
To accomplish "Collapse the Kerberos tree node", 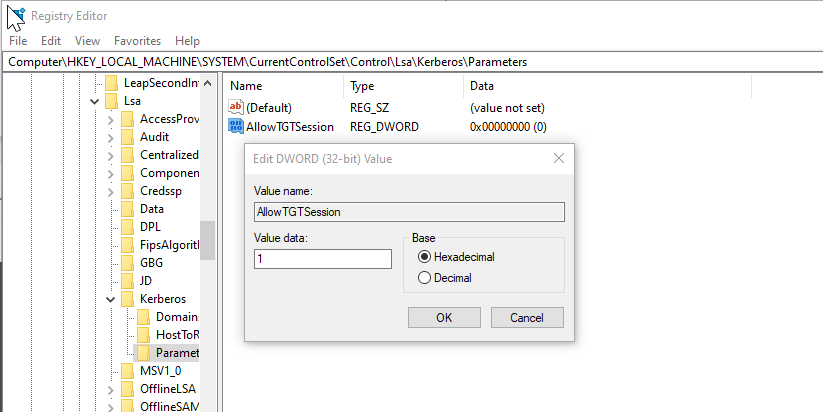I will coord(110,300).
